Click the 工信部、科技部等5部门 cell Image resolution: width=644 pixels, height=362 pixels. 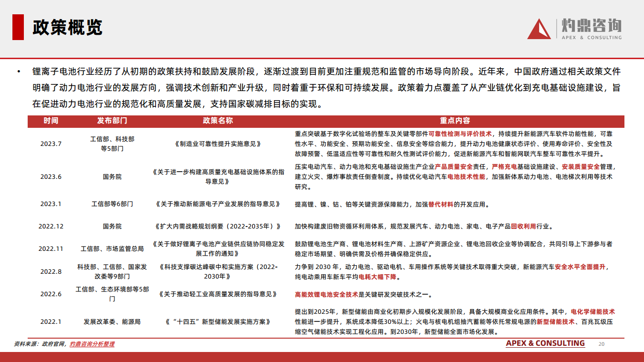[x=112, y=144]
